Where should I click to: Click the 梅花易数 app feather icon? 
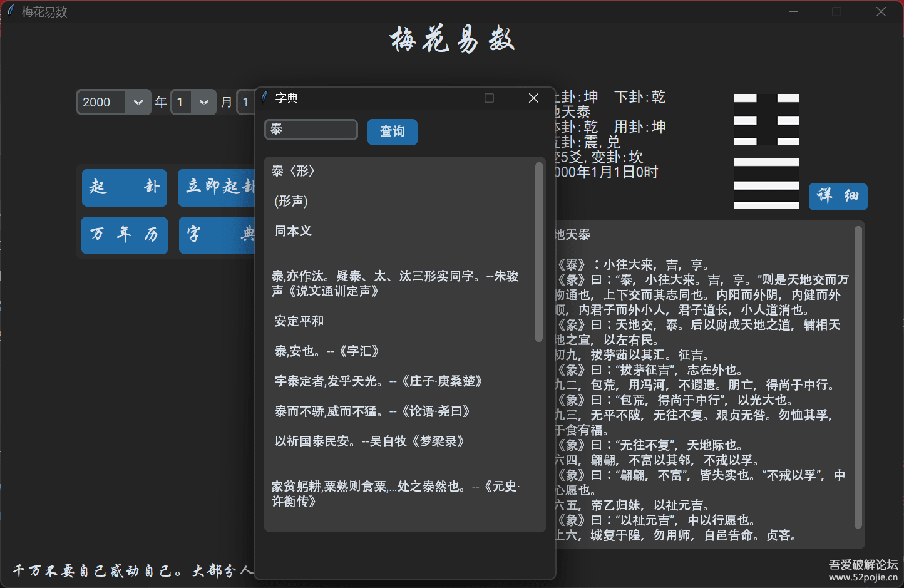[x=11, y=11]
